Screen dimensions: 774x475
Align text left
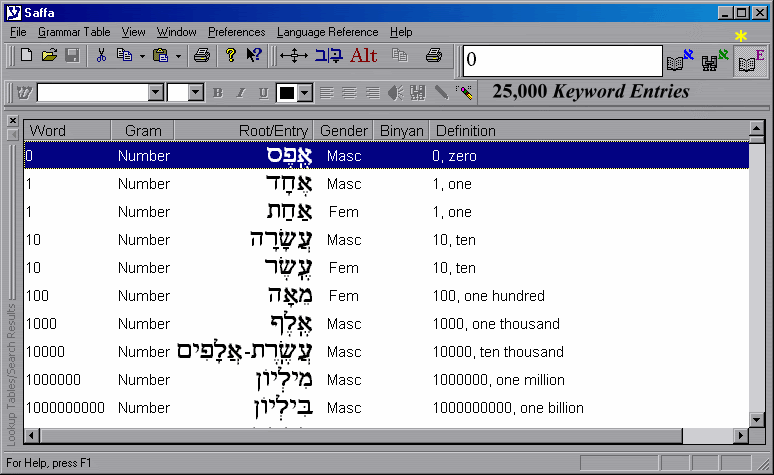click(x=326, y=92)
